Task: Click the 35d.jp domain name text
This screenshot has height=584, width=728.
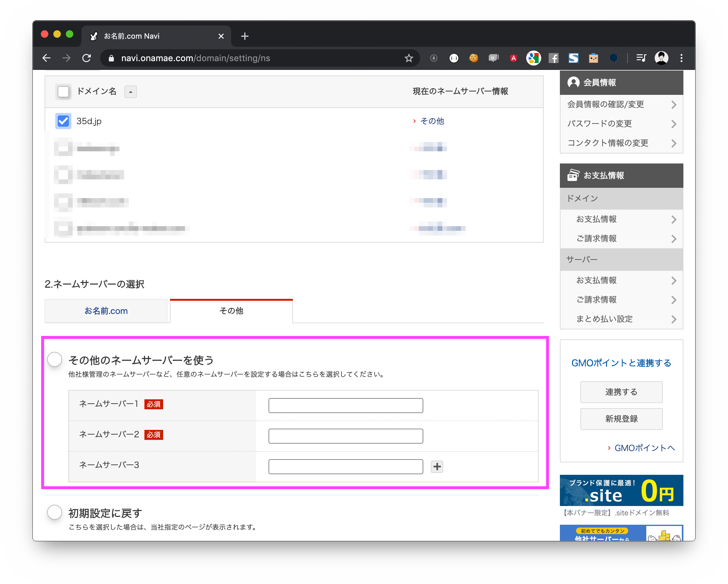Action: pos(89,121)
